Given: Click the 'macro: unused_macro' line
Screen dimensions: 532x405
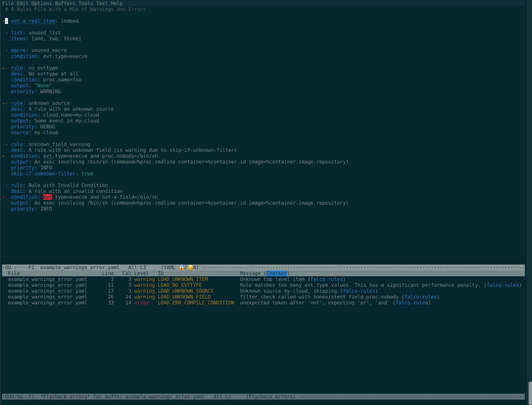Looking at the screenshot, I should [x=36, y=50].
